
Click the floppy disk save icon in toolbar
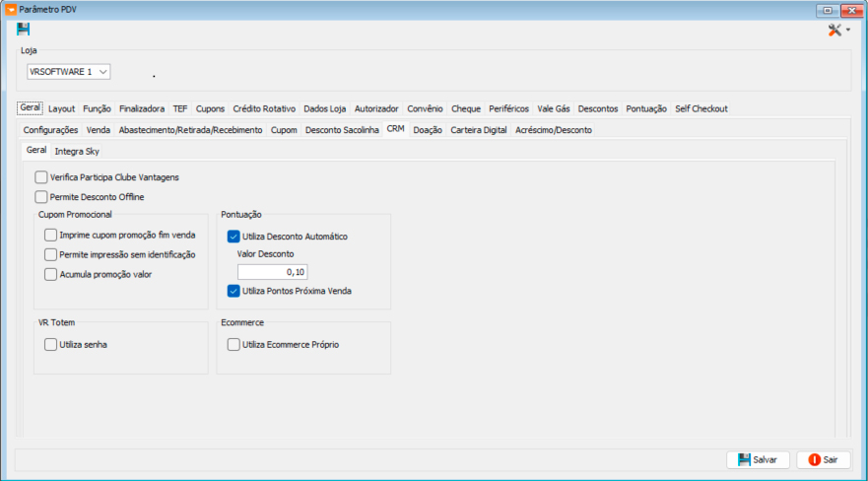[24, 30]
